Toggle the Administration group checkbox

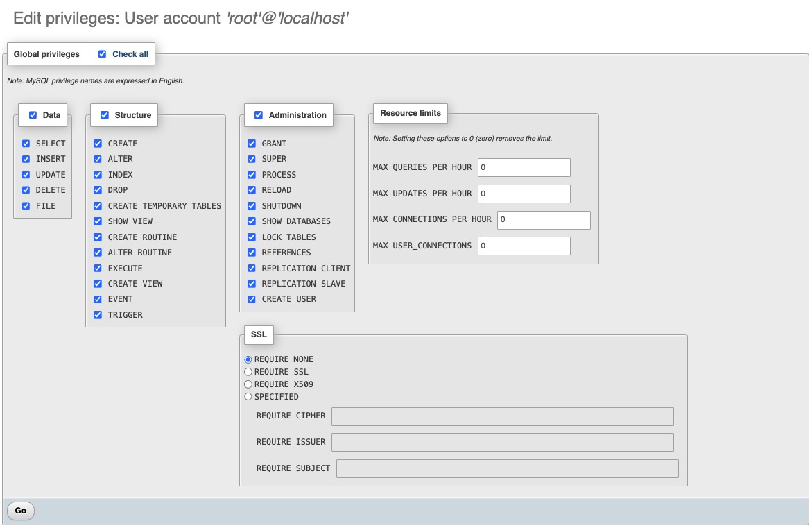[x=259, y=115]
